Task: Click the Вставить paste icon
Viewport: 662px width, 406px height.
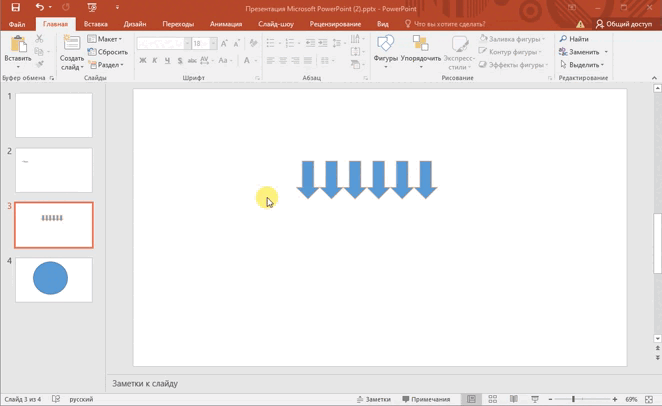Action: [18, 44]
